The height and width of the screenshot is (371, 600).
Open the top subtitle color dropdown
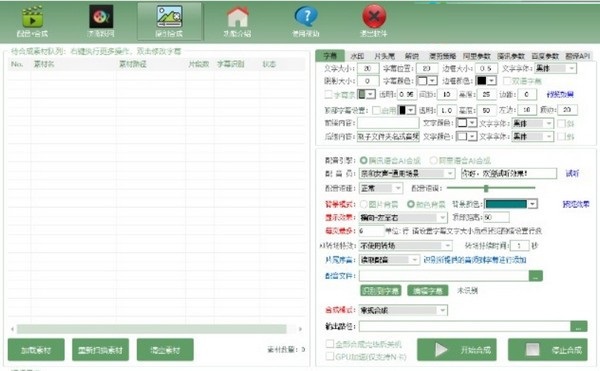click(x=411, y=110)
